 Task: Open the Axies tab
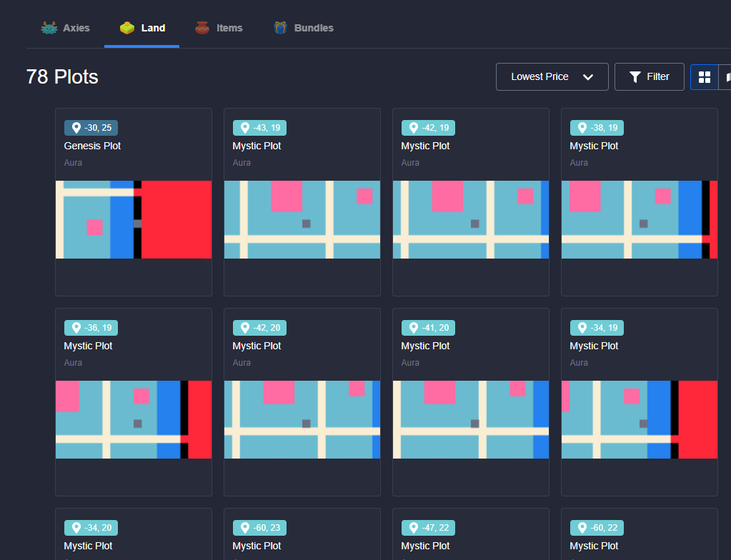tap(66, 28)
